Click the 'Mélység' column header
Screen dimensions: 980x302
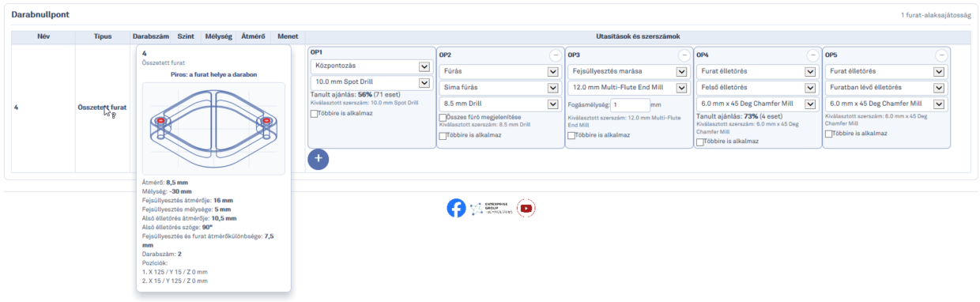pyautogui.click(x=218, y=36)
